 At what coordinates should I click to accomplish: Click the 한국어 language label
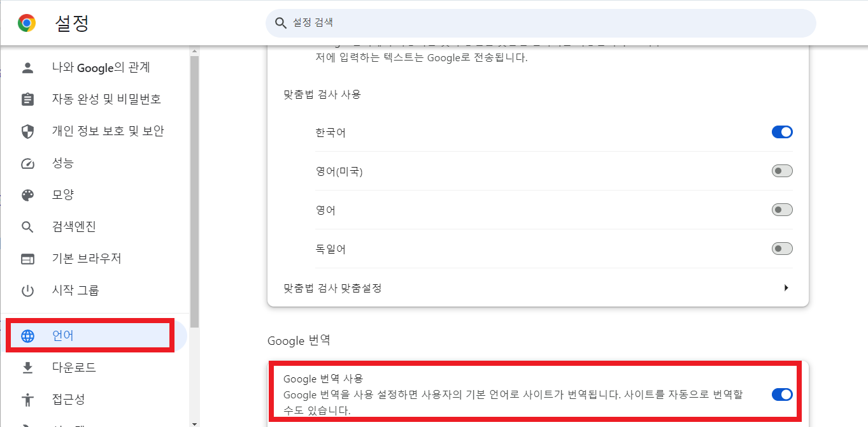(331, 133)
